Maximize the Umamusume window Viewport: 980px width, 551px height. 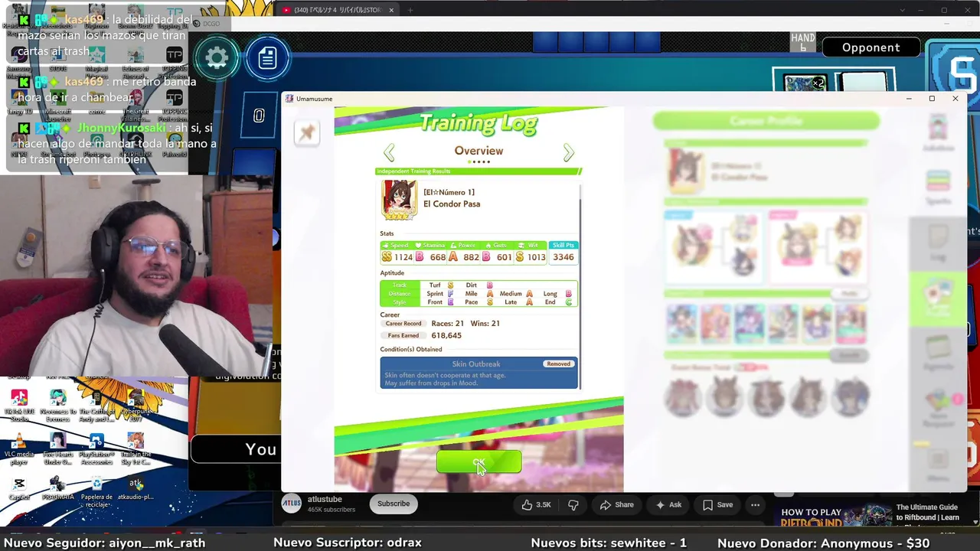click(x=932, y=99)
